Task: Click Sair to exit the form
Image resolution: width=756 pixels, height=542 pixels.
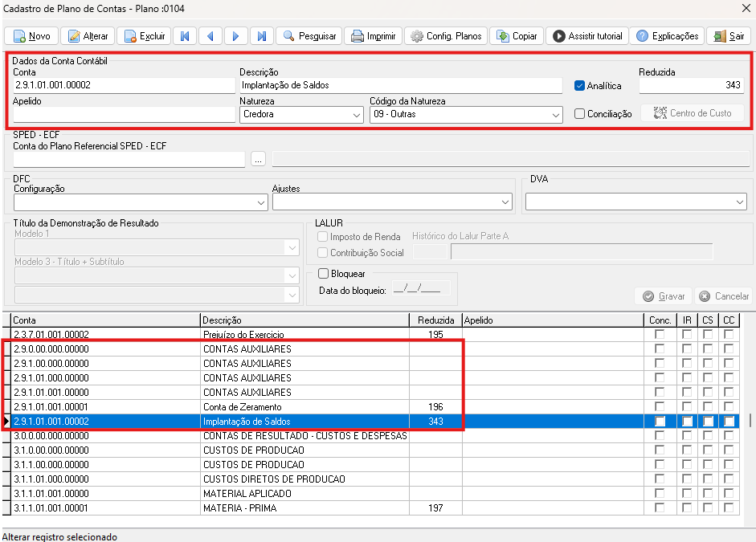Action: click(729, 36)
